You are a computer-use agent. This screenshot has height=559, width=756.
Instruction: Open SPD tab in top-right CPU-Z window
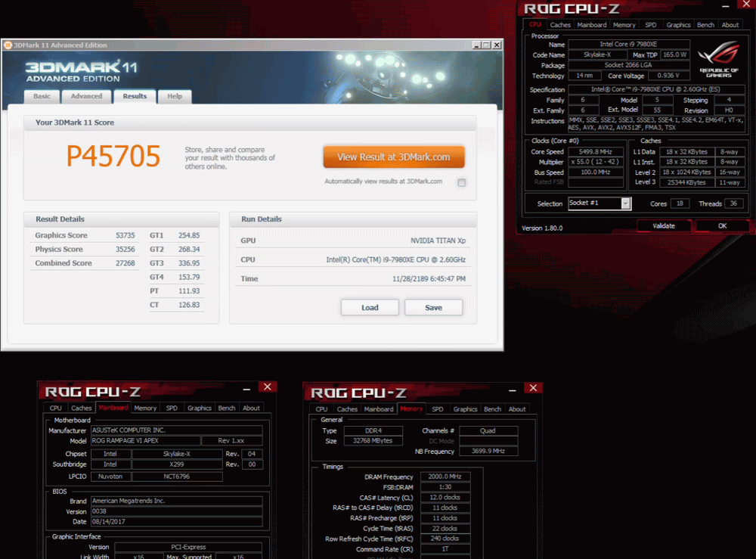click(651, 25)
